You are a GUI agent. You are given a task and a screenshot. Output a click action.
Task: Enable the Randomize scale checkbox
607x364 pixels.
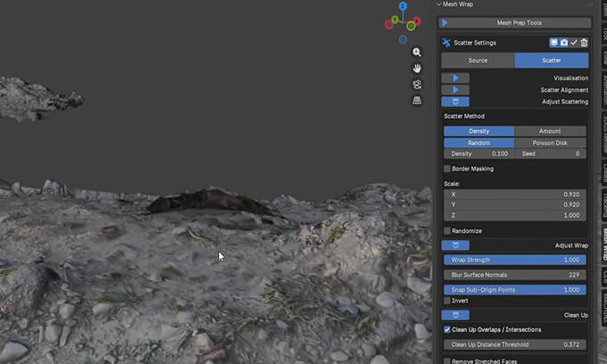[x=447, y=230]
